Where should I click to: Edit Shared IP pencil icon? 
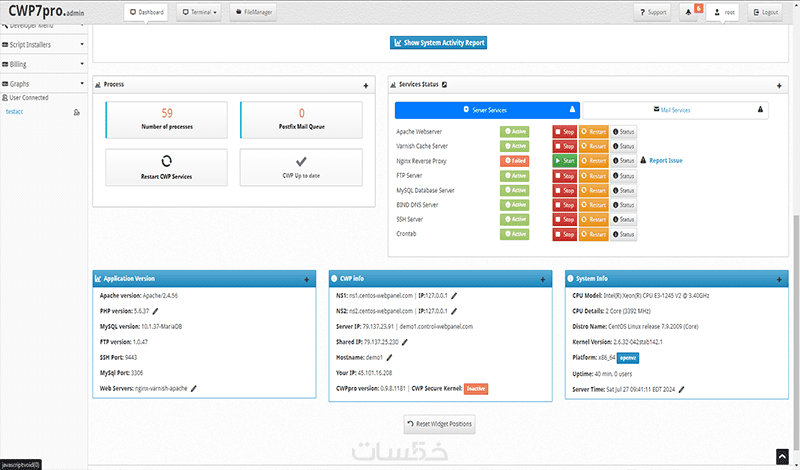(x=405, y=342)
